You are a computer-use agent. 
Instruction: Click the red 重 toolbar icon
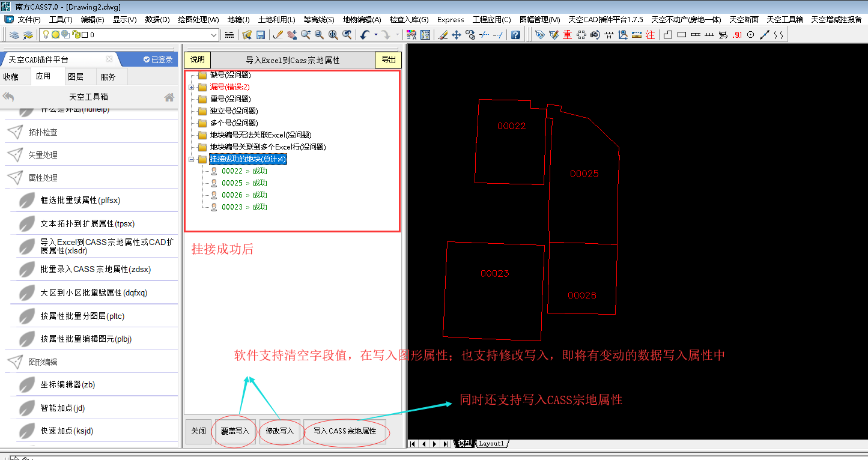(x=567, y=35)
